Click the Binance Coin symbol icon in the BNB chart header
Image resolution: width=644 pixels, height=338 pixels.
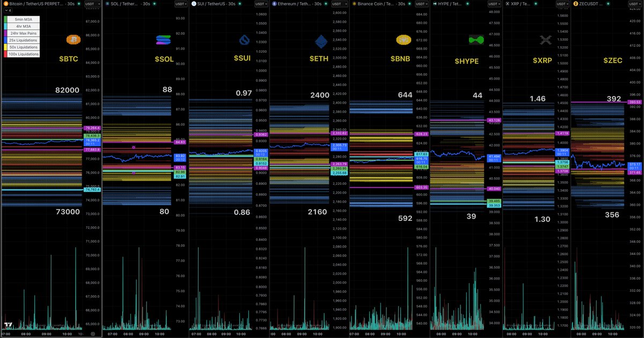pyautogui.click(x=355, y=3)
